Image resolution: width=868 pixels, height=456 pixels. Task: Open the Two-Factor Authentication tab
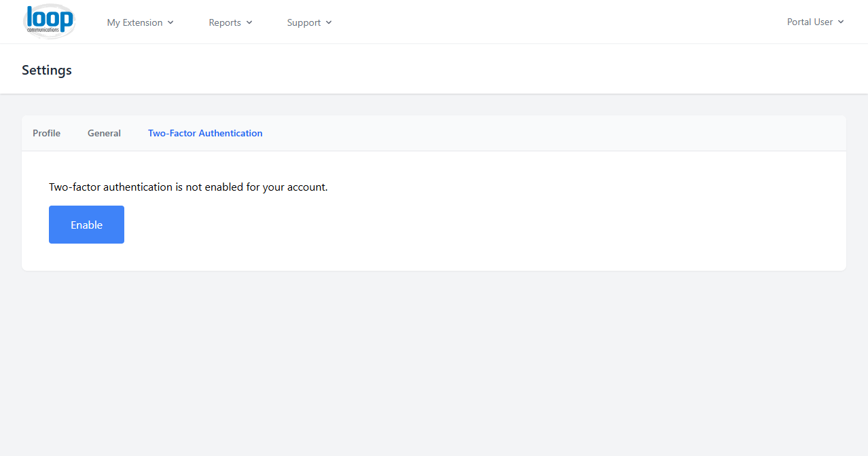pyautogui.click(x=205, y=133)
